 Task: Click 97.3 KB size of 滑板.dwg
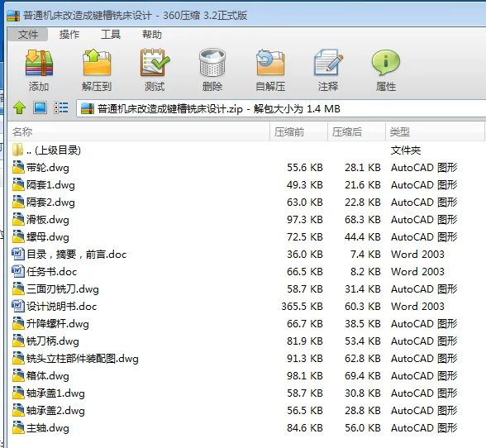(x=305, y=220)
